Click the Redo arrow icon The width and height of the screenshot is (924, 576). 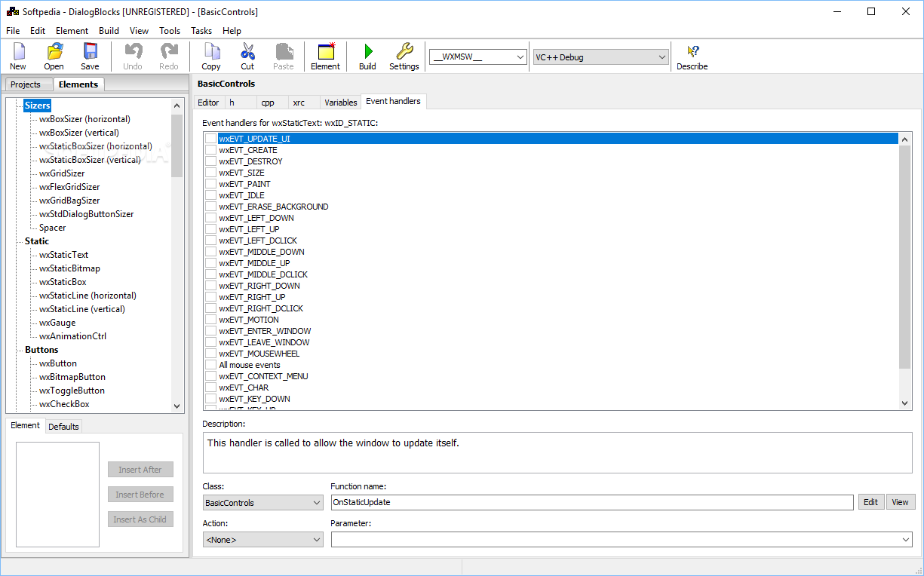click(x=169, y=51)
